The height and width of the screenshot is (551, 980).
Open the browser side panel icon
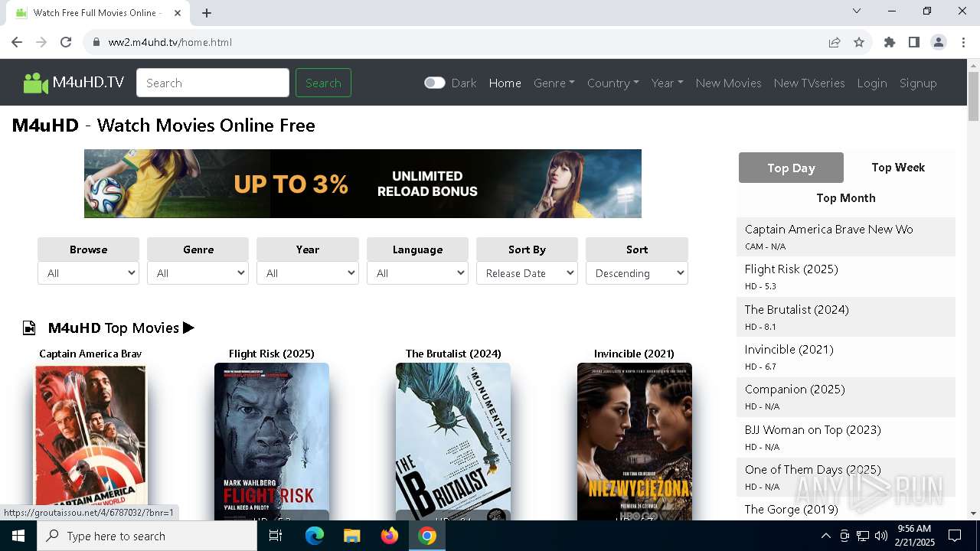click(914, 42)
